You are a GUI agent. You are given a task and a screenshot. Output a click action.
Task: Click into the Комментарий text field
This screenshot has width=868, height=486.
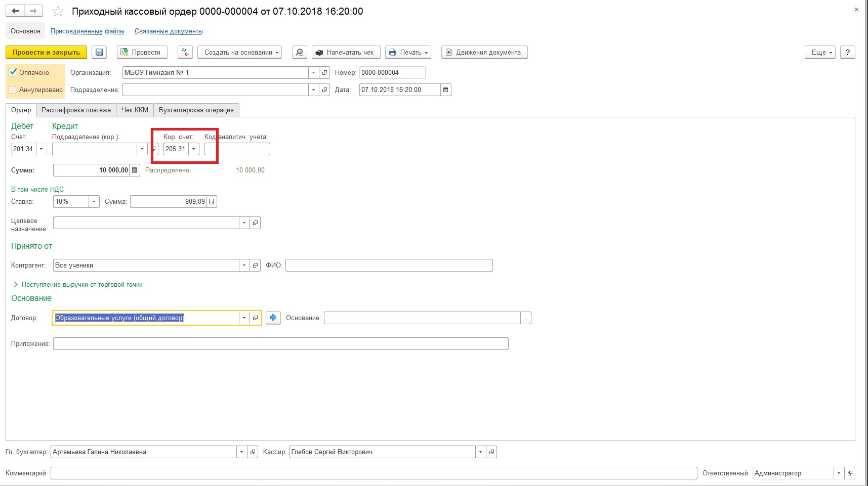(374, 473)
